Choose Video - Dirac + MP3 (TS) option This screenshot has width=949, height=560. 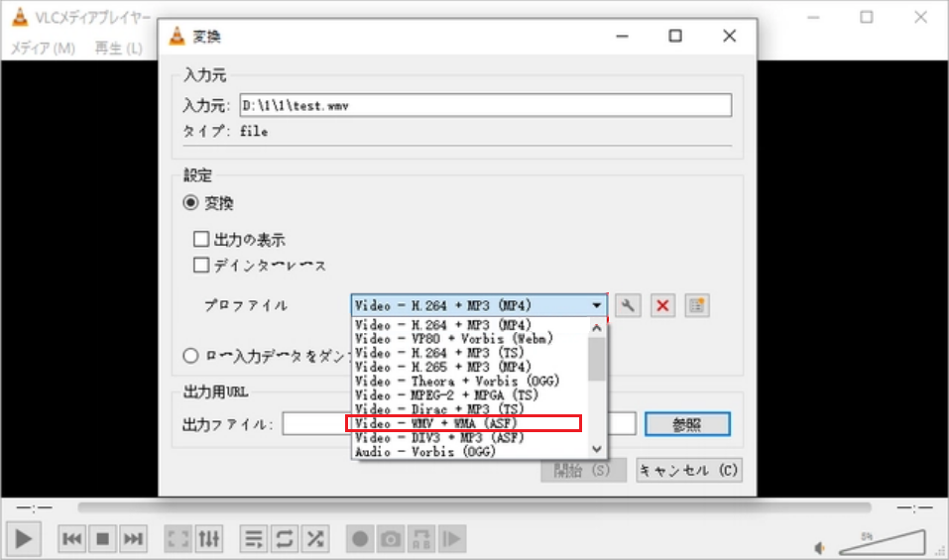(x=469, y=409)
